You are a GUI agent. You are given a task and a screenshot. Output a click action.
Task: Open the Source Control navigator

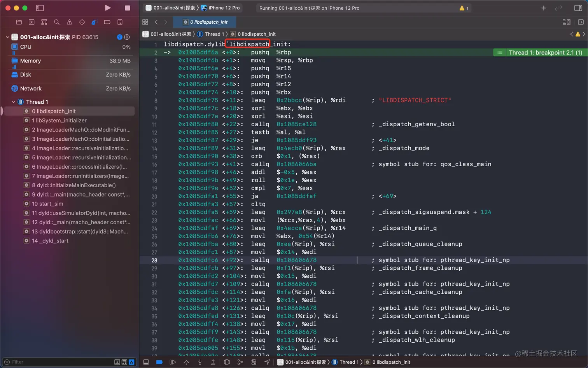point(31,22)
